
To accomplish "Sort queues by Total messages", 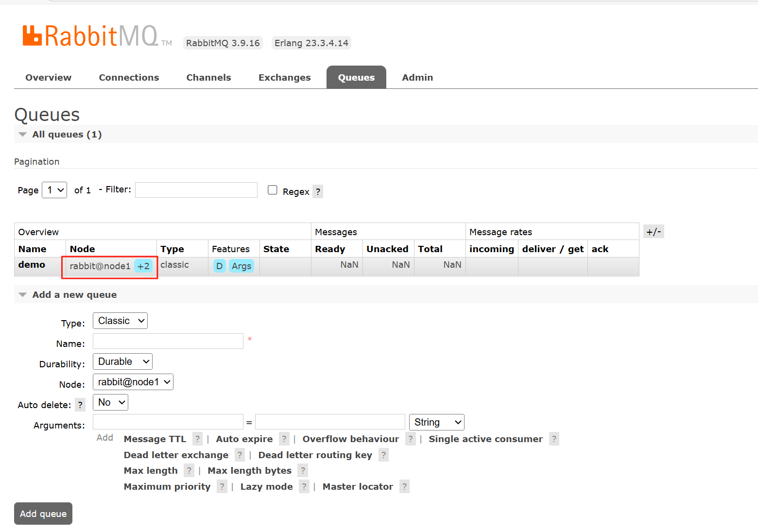I will (x=430, y=249).
